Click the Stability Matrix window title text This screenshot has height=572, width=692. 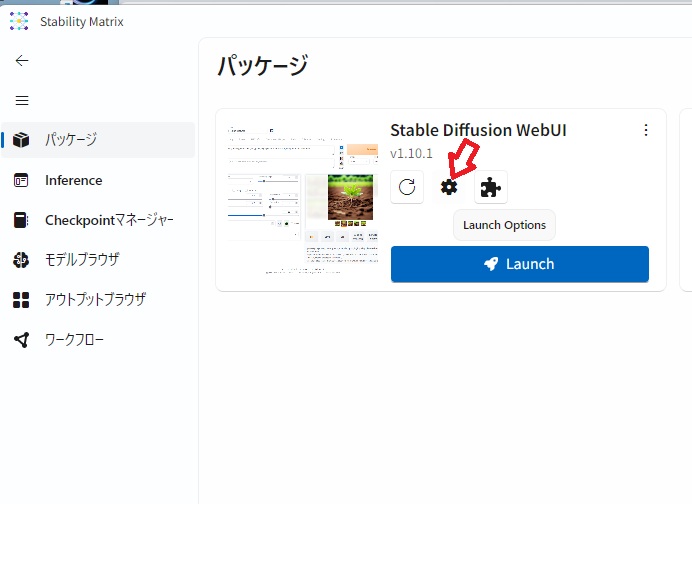point(82,21)
